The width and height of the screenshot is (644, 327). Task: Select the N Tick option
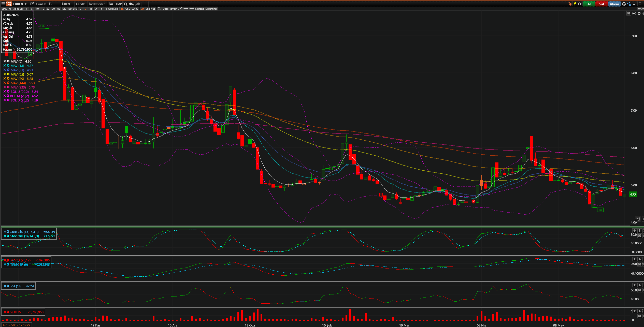[x=12, y=9]
